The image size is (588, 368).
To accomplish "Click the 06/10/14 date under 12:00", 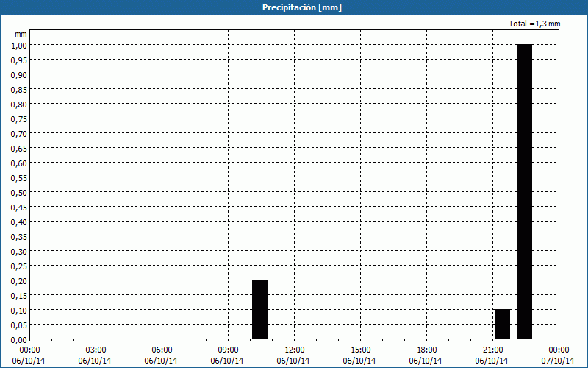I will click(293, 361).
